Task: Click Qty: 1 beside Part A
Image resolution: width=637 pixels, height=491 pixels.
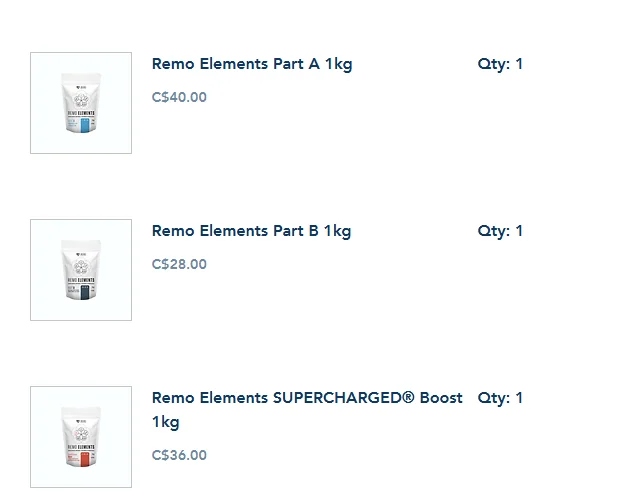Action: pyautogui.click(x=500, y=64)
